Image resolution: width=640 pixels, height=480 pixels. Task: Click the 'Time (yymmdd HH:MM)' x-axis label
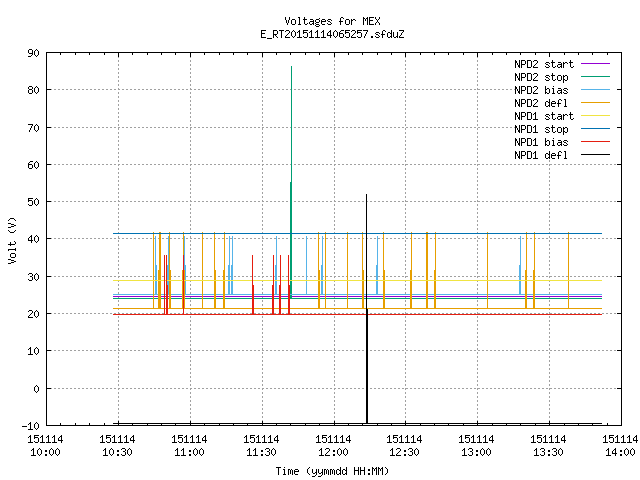coord(332,471)
